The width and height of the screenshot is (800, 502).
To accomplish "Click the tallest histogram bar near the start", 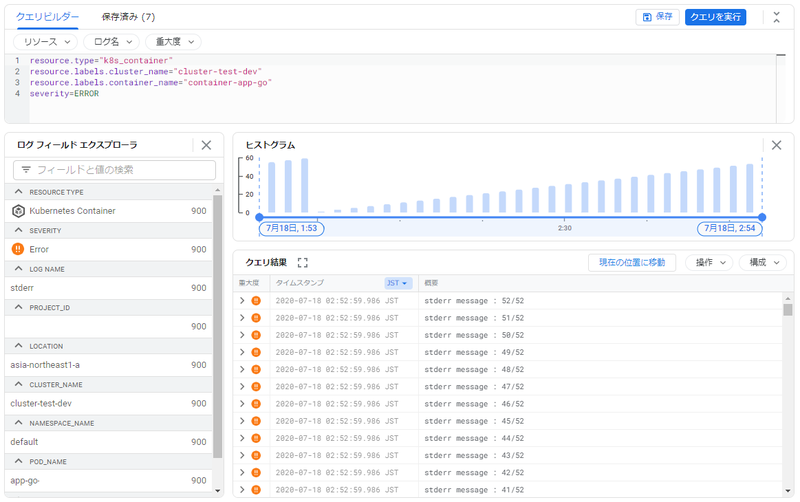I will tap(305, 186).
